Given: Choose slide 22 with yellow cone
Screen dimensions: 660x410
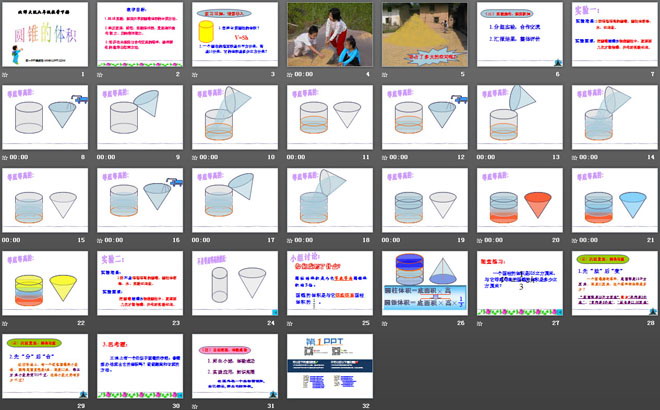Looking at the screenshot, I should click(46, 281).
